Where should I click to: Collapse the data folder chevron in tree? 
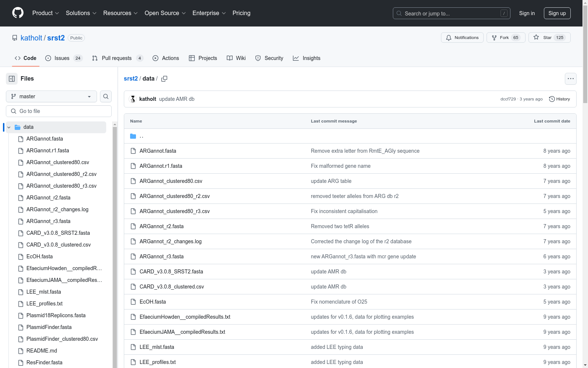(9, 127)
